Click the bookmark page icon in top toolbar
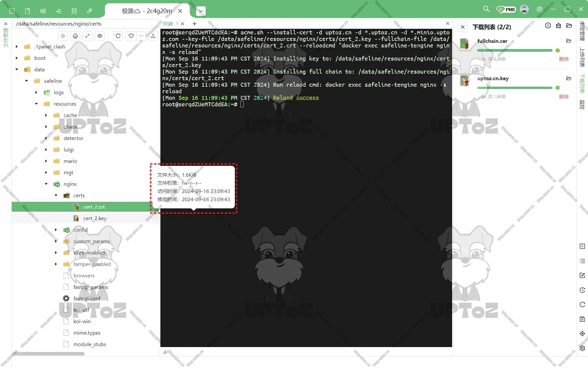 click(27, 11)
